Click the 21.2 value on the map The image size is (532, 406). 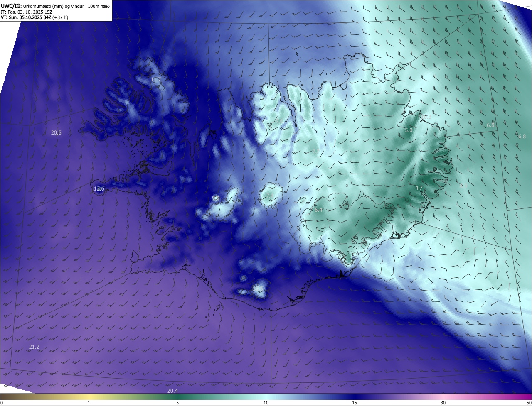(x=34, y=347)
